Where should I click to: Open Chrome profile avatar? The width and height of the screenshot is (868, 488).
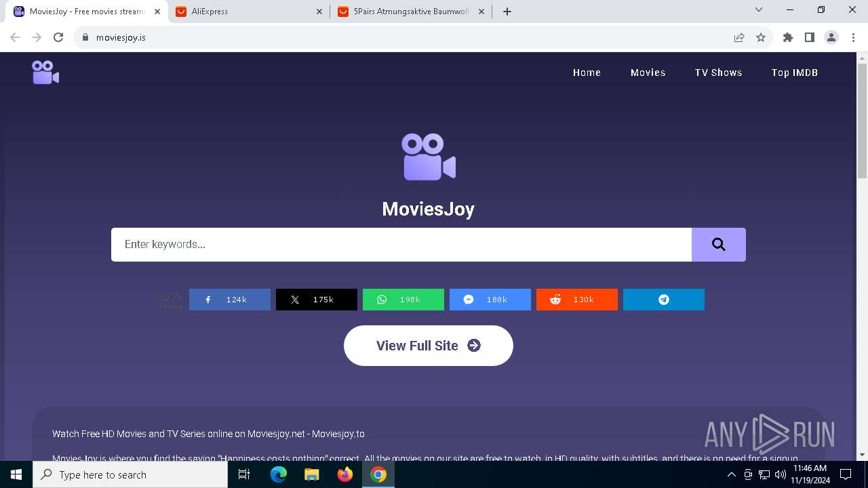(831, 37)
